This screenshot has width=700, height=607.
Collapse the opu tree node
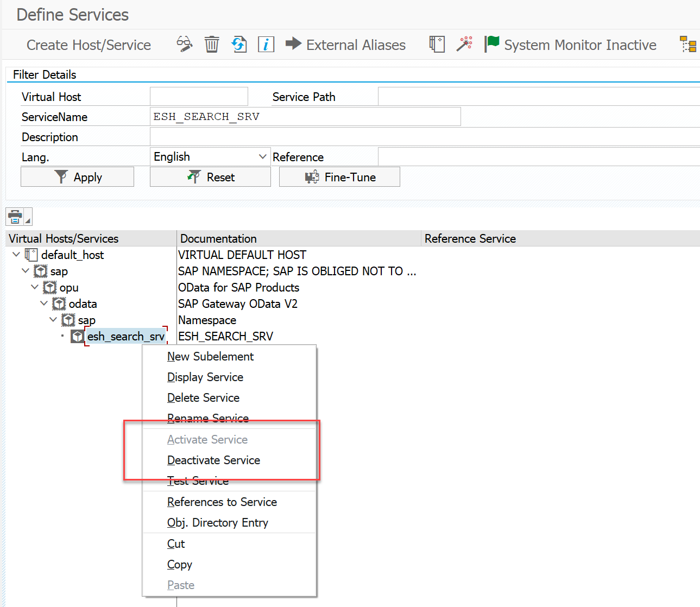(35, 287)
